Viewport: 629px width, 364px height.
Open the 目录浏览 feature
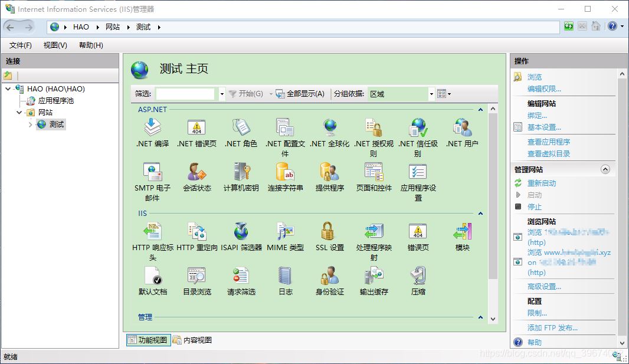point(196,281)
